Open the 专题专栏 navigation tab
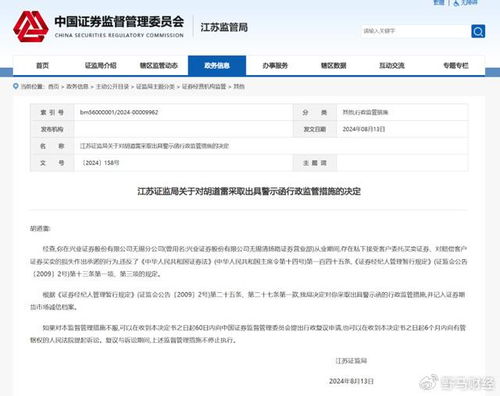Viewport: 500px width, 396px height. point(456,66)
